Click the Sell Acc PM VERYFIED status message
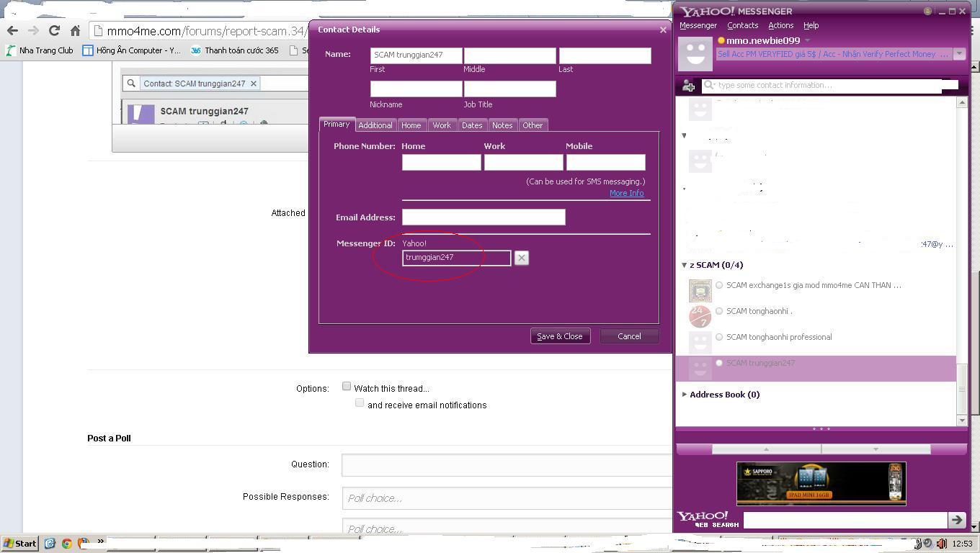This screenshot has height=553, width=980. (834, 54)
